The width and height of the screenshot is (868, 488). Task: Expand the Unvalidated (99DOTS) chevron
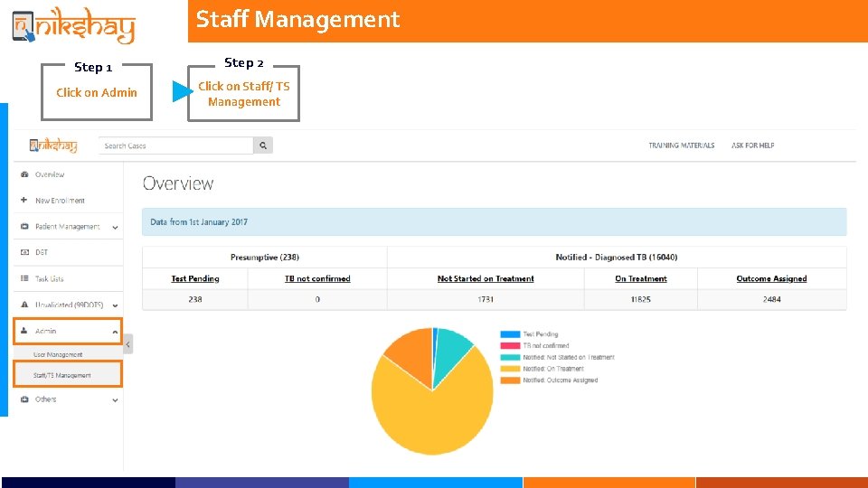115,305
